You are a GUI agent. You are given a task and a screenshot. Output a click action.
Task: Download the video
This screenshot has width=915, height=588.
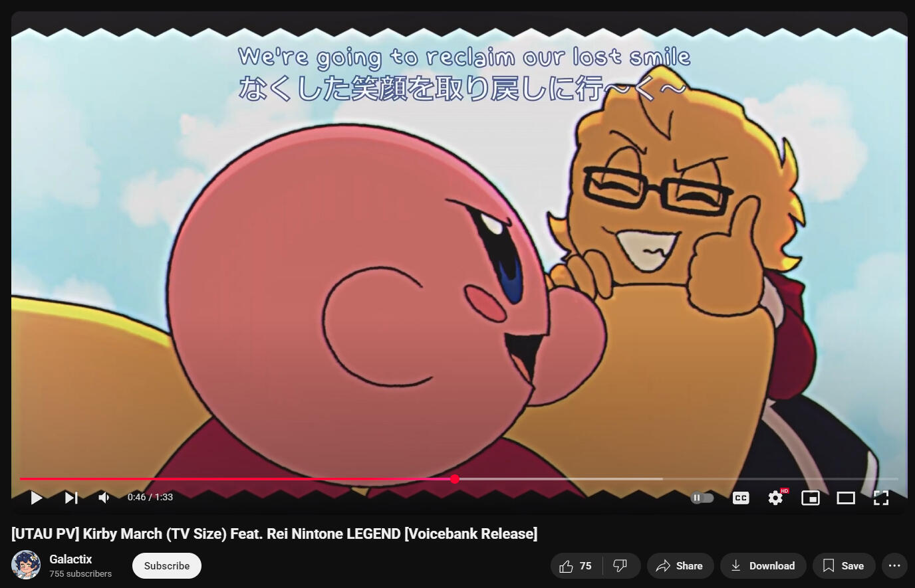point(763,566)
